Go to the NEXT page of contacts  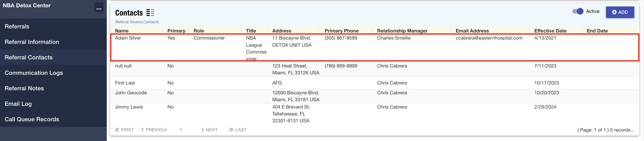coord(209,130)
